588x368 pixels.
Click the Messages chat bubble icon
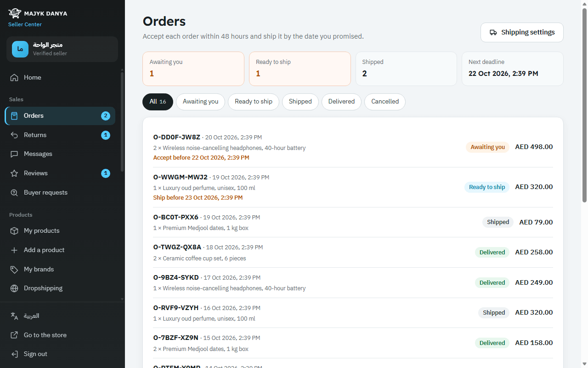tap(15, 154)
